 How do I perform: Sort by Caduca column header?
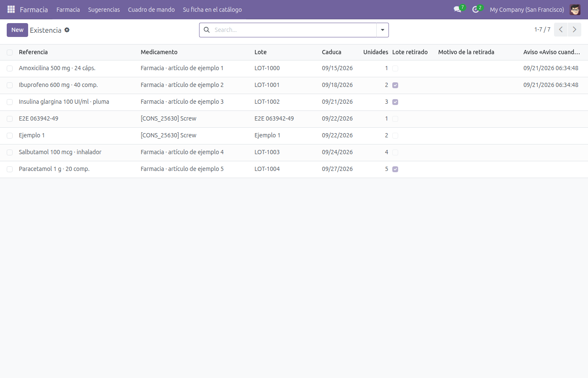coord(331,52)
